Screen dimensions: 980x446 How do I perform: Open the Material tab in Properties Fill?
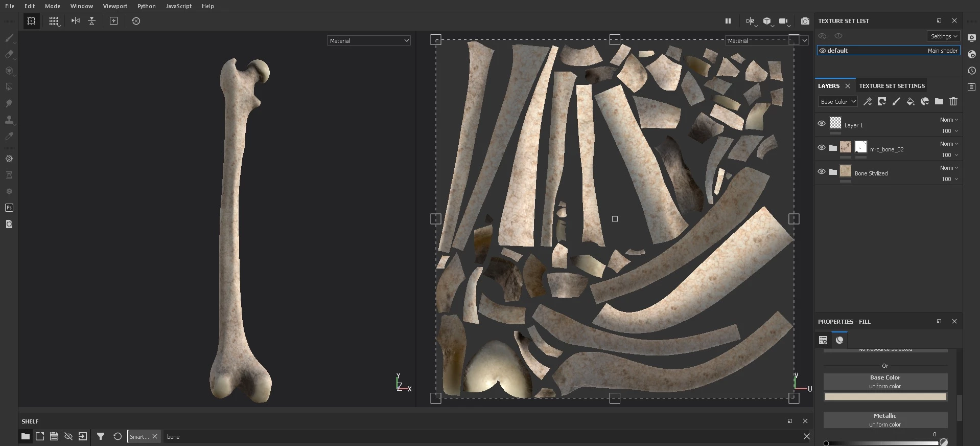[839, 340]
